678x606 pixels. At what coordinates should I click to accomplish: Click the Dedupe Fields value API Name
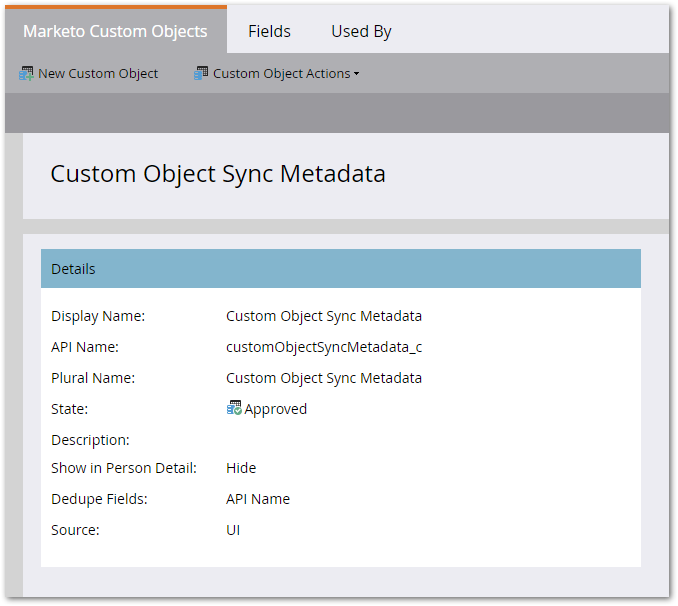[258, 499]
